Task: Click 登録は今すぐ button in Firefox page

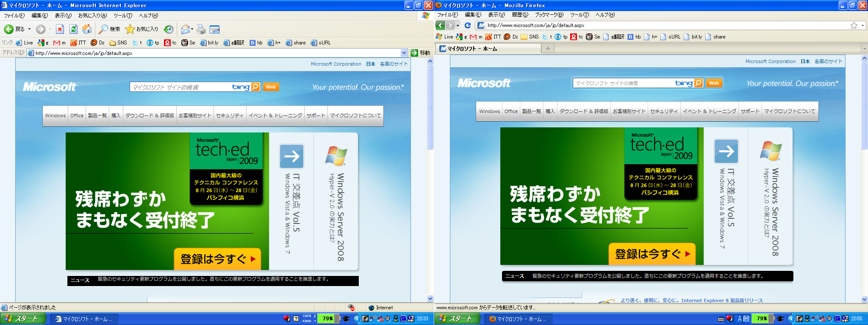Action: tap(652, 254)
